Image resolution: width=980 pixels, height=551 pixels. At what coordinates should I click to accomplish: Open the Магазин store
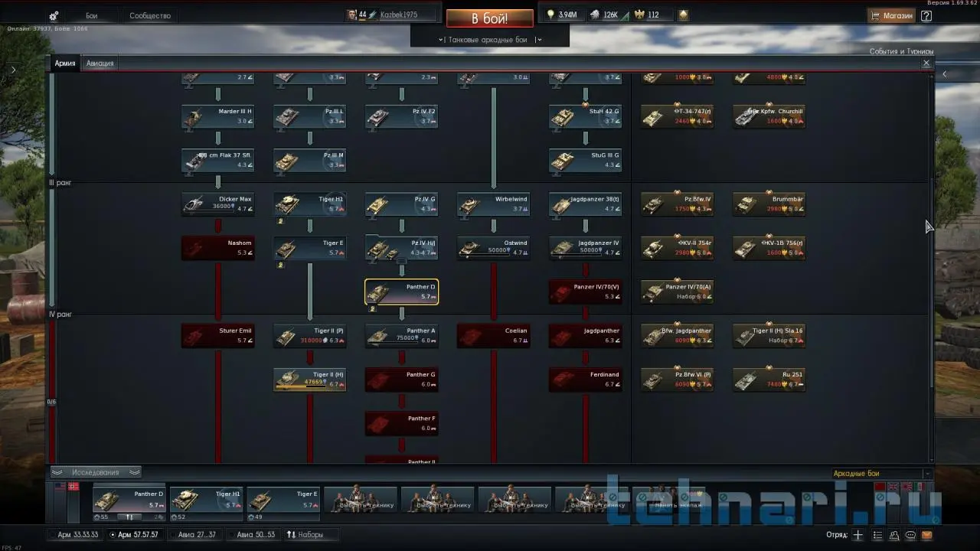891,15
